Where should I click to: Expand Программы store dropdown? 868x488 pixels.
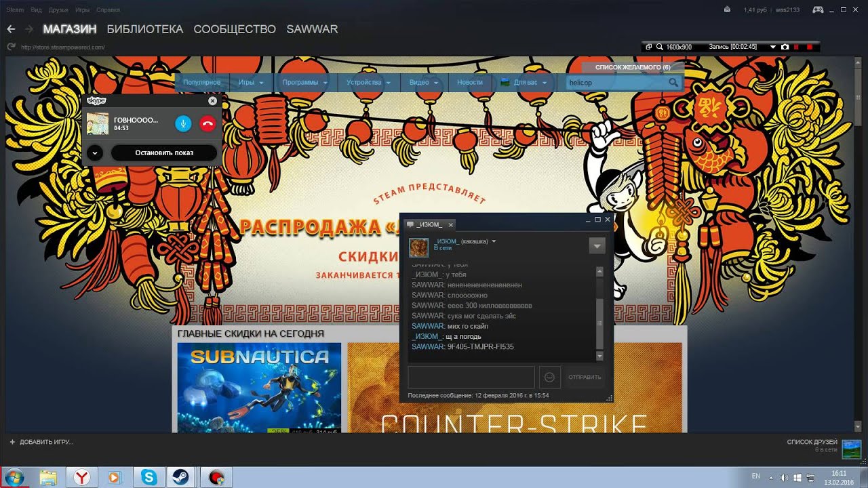304,83
